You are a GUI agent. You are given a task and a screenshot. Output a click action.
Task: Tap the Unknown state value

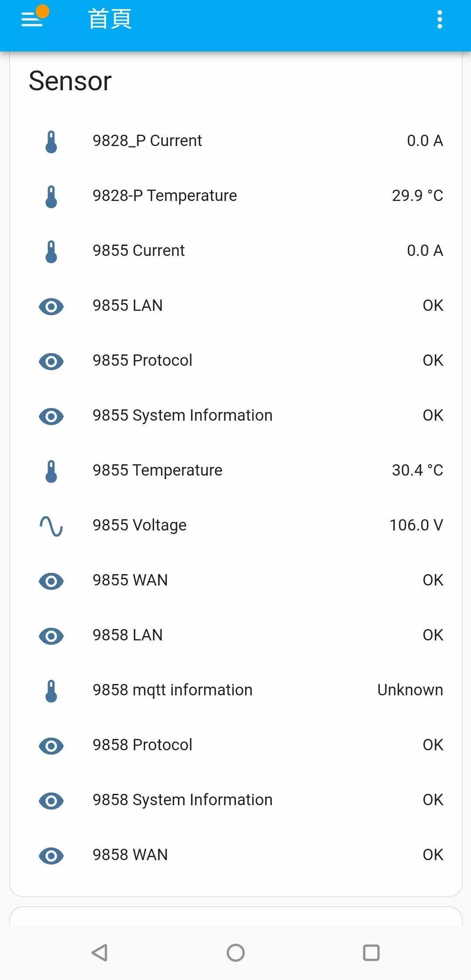pos(410,690)
